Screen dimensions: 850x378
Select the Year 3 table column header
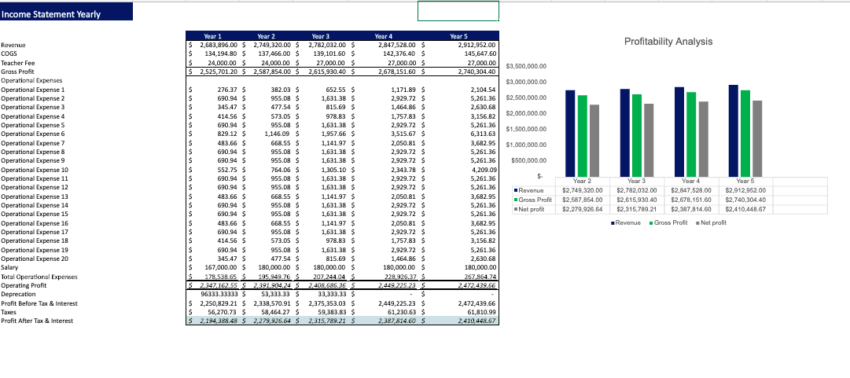click(x=320, y=36)
